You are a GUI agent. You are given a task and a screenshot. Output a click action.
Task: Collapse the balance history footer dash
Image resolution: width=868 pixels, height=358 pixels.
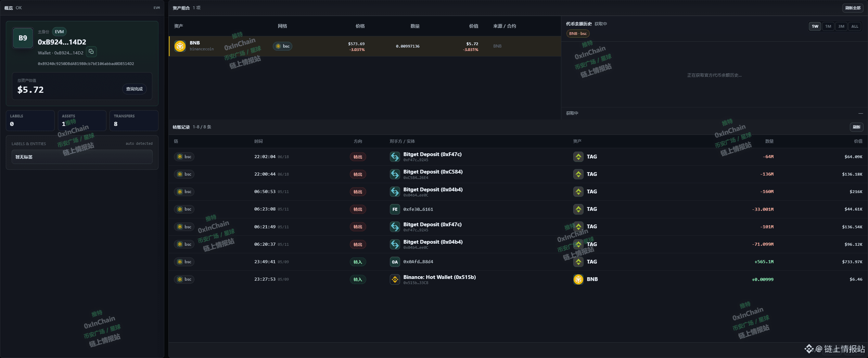[x=860, y=113]
